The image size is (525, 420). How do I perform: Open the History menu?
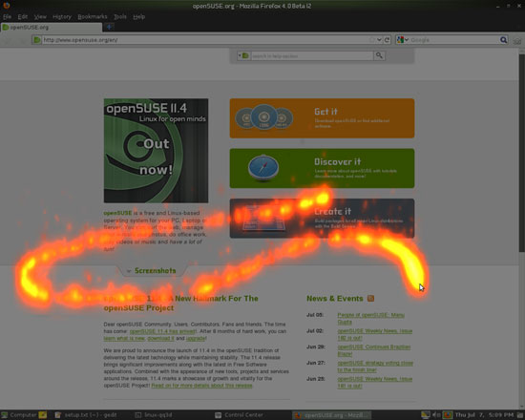[x=62, y=16]
